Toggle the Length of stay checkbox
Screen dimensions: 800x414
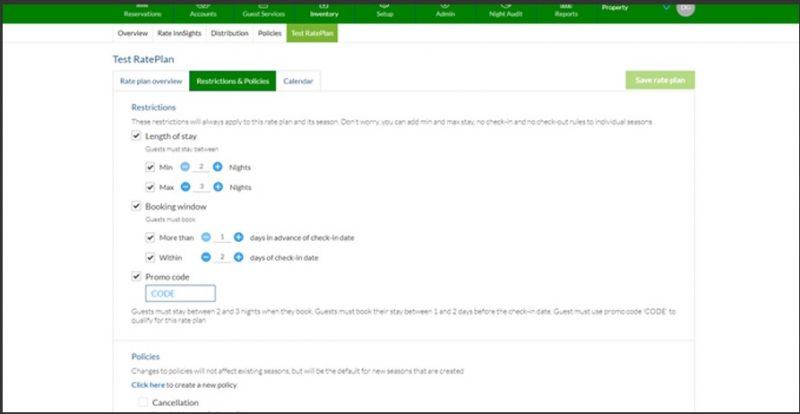pos(136,136)
